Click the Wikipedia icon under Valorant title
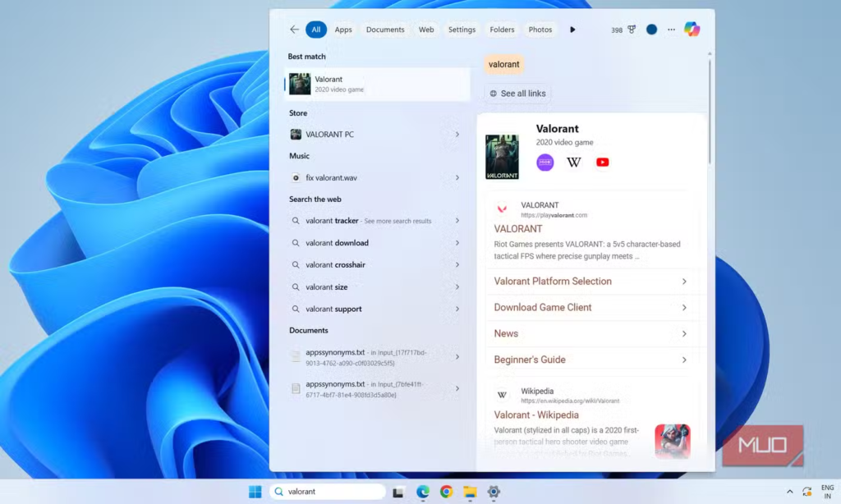Screen dimensions: 841x504 point(574,163)
